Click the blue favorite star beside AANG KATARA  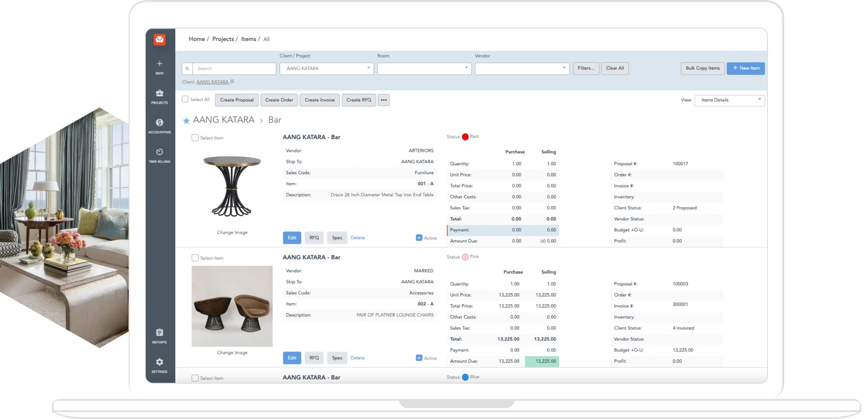[x=186, y=121]
